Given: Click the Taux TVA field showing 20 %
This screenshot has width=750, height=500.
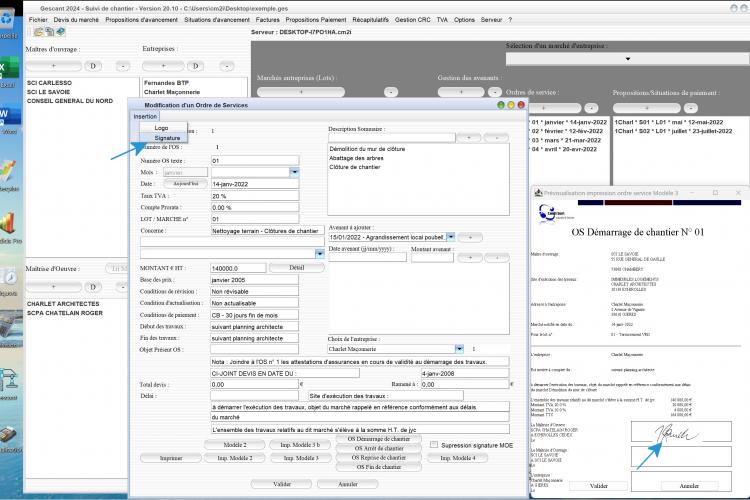Looking at the screenshot, I should [255, 196].
